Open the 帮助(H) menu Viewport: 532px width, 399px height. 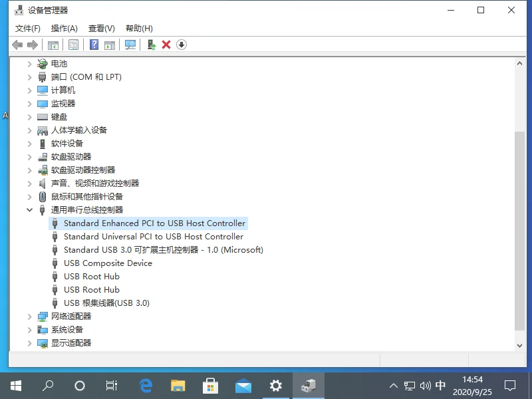139,29
